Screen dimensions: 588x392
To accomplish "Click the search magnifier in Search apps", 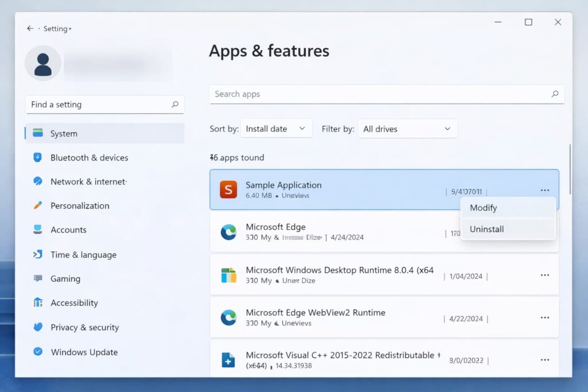I will click(x=555, y=94).
